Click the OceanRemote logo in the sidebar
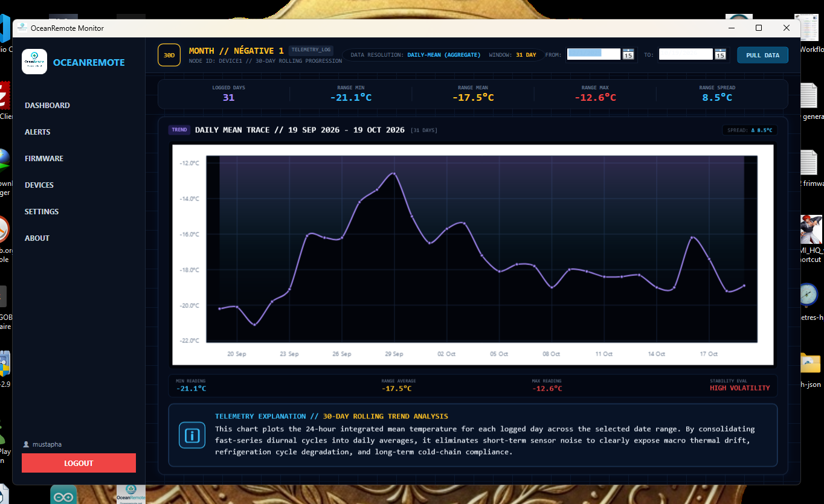 (x=34, y=62)
